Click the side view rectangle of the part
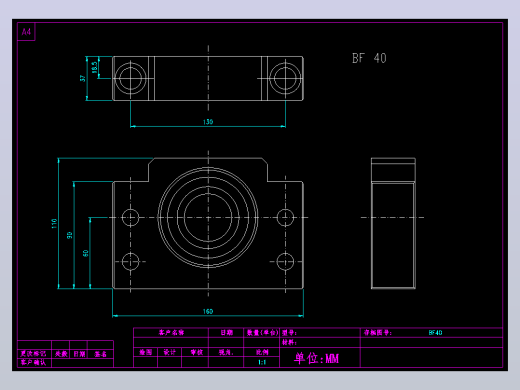The image size is (520, 390). pos(393,223)
